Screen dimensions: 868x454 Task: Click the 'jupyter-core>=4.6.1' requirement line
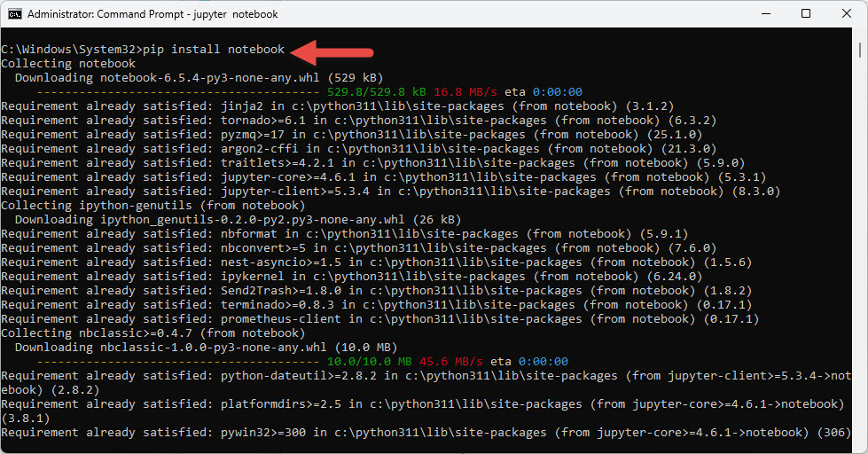tap(384, 177)
